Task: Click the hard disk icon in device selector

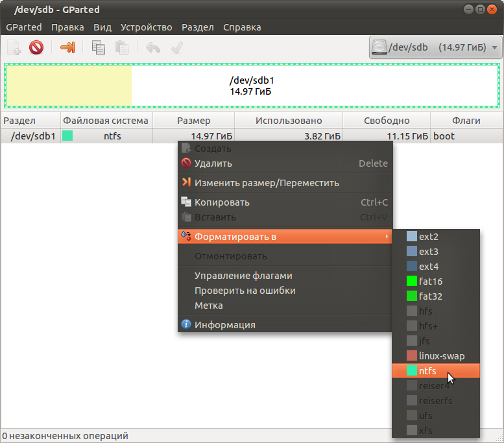Action: pyautogui.click(x=379, y=47)
